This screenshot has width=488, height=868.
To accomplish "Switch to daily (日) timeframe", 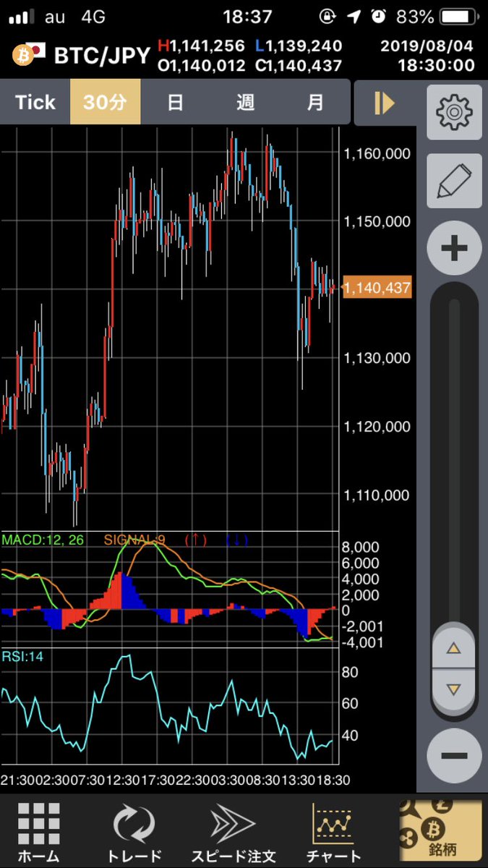I will tap(175, 103).
